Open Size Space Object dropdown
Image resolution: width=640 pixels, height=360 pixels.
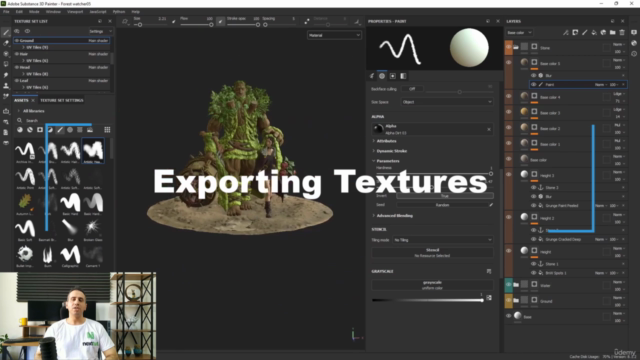tap(447, 102)
